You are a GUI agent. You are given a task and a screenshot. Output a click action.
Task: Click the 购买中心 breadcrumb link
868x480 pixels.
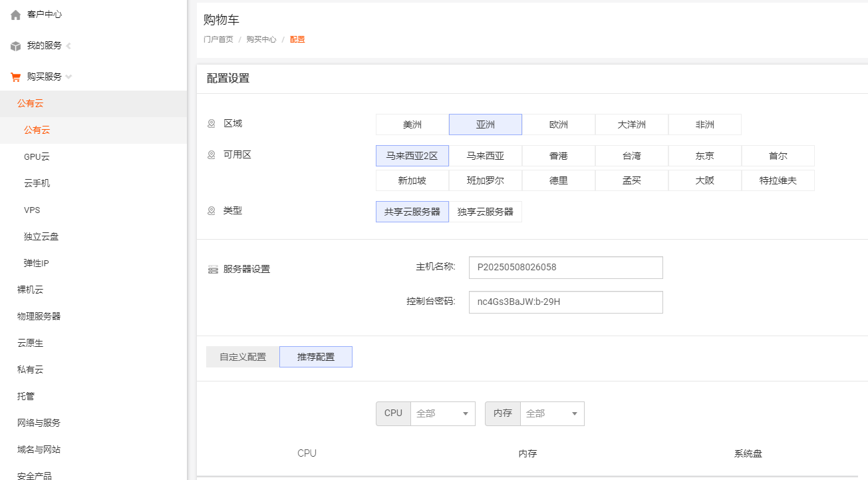[261, 39]
